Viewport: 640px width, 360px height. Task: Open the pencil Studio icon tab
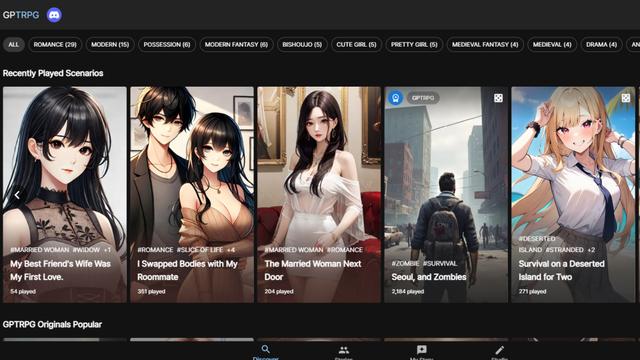[500, 351]
